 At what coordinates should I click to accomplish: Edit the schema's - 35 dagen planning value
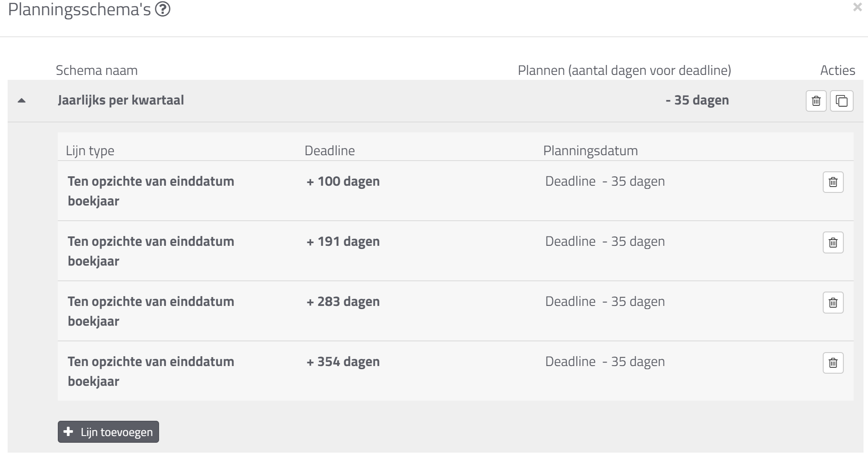(697, 100)
